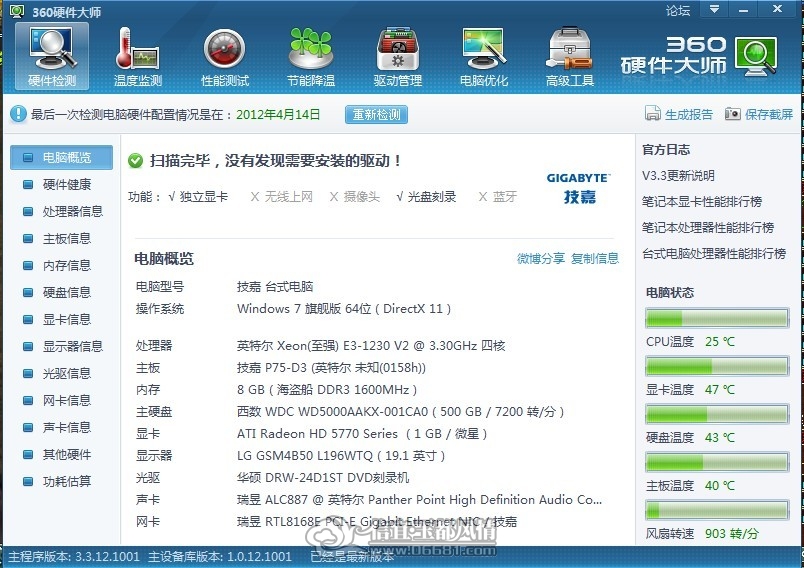Click the 重新检测 re-detect button
The width and height of the screenshot is (804, 568).
(376, 114)
